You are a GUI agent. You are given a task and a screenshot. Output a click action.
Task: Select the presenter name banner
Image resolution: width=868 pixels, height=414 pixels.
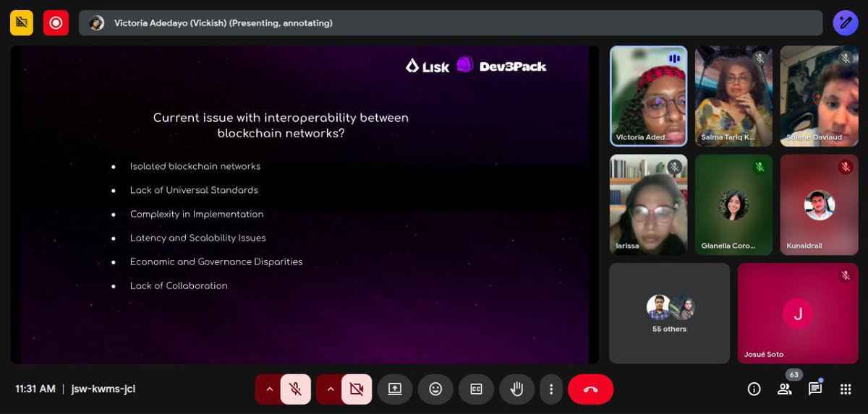coord(451,23)
